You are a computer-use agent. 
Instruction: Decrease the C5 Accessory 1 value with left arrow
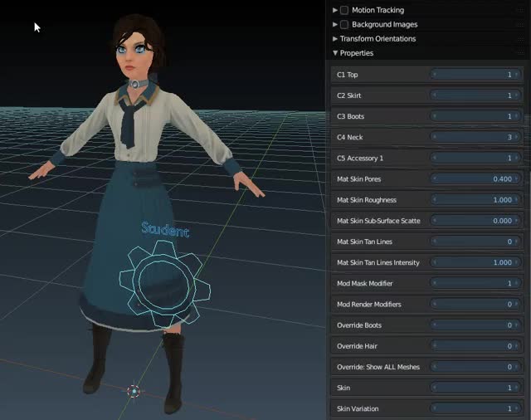435,158
